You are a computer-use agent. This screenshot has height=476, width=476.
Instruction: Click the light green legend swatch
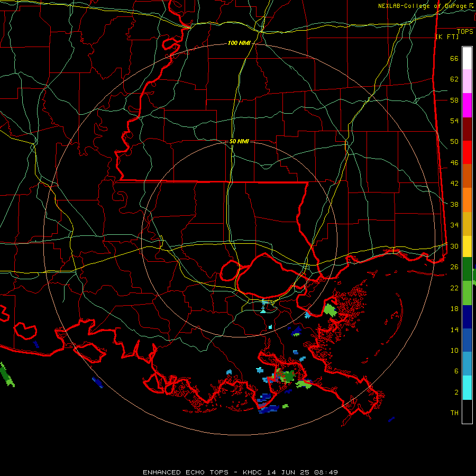[467, 293]
